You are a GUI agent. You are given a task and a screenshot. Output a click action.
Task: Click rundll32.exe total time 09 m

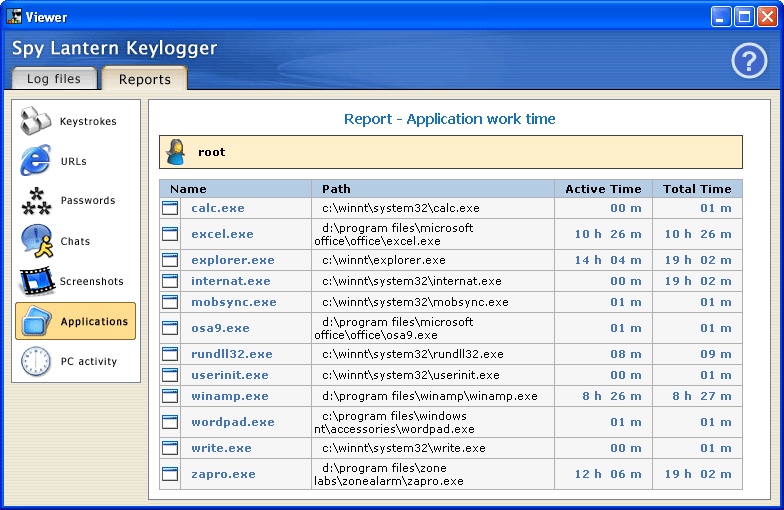coord(716,354)
